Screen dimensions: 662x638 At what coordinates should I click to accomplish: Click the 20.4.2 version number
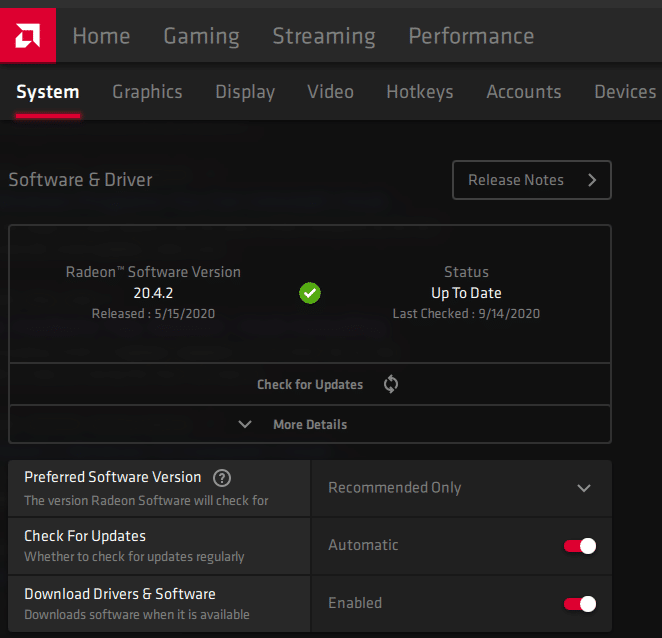coord(153,293)
